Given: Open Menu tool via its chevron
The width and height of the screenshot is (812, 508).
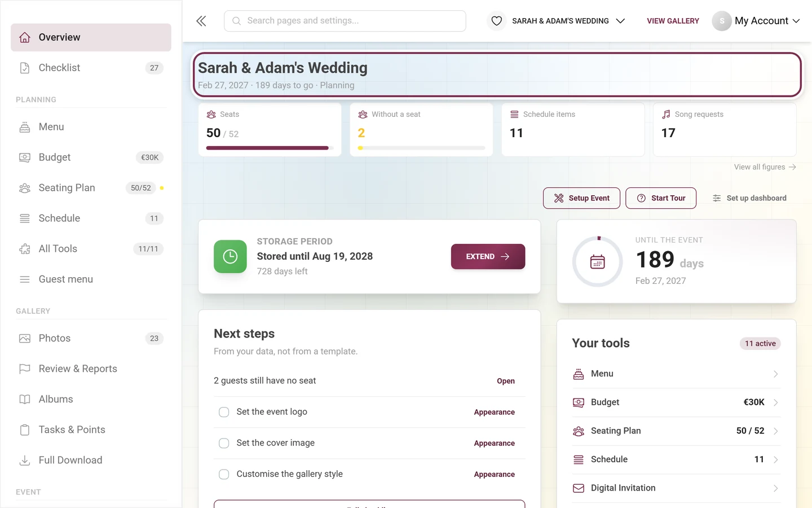Looking at the screenshot, I should (776, 374).
